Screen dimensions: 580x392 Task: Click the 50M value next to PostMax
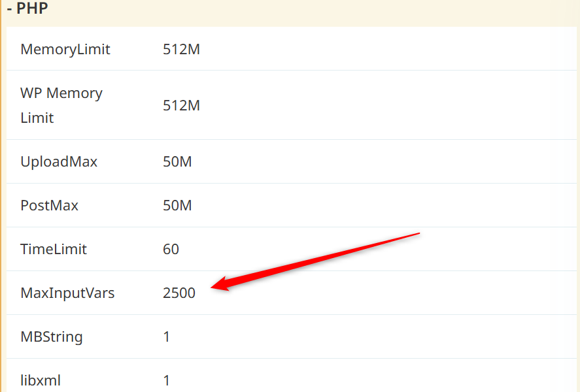click(x=177, y=205)
